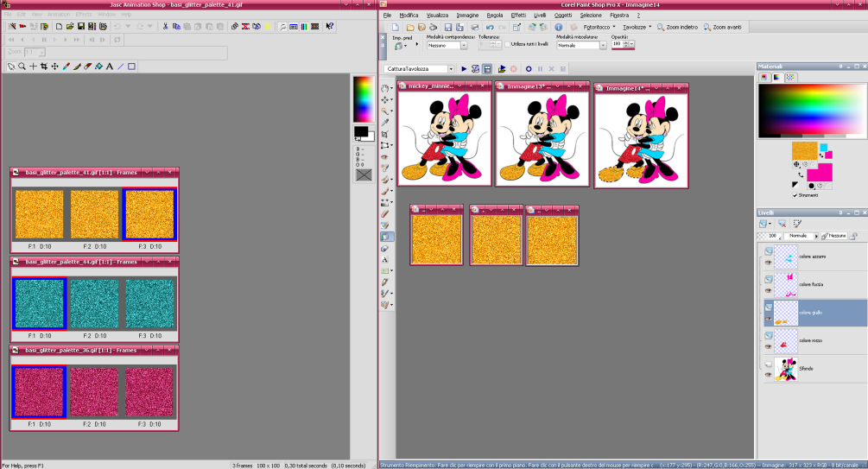Viewport: 868px width, 469px height.
Task: Select frame F:2 of basi_glitter_palette_44.gif
Action: click(95, 303)
